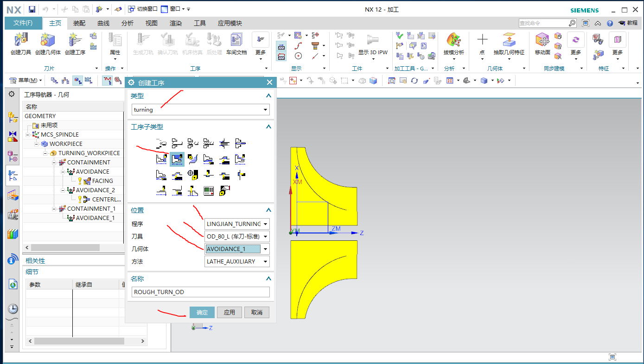Viewport: 644px width, 364px height.
Task: Open the 菜单(M) dropdown menu
Action: point(26,81)
